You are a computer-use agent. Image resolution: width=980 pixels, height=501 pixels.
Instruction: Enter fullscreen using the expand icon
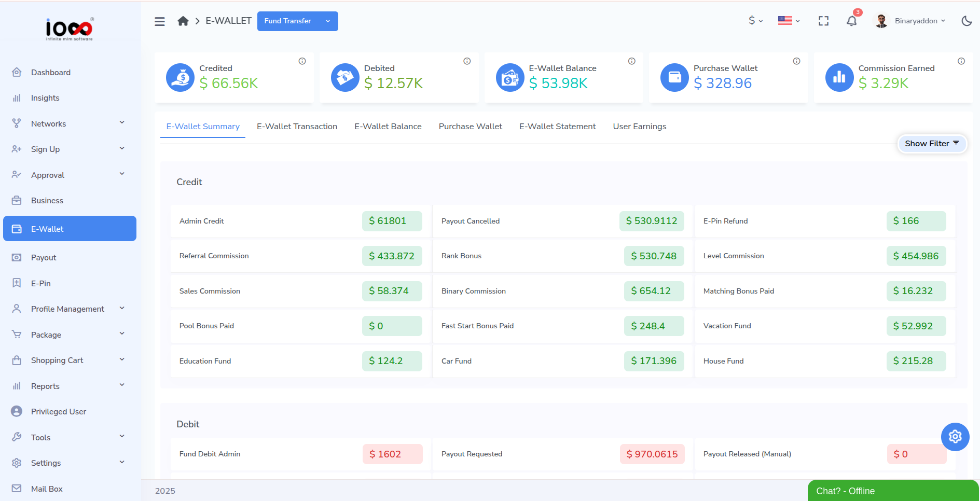(x=823, y=21)
